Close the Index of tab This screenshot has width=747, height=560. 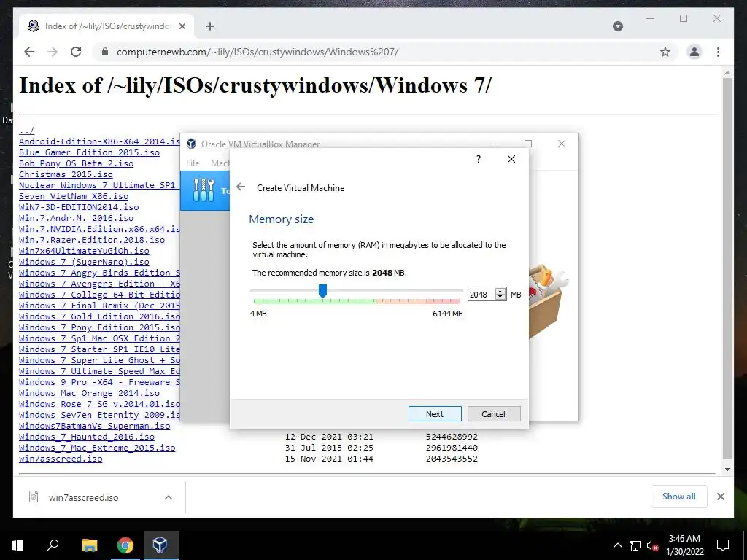[x=182, y=26]
